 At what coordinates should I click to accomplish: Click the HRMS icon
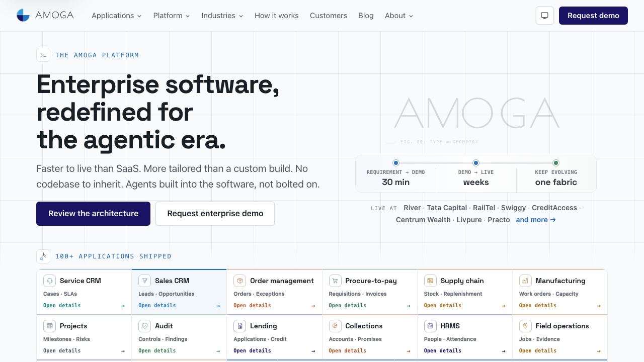tap(430, 326)
